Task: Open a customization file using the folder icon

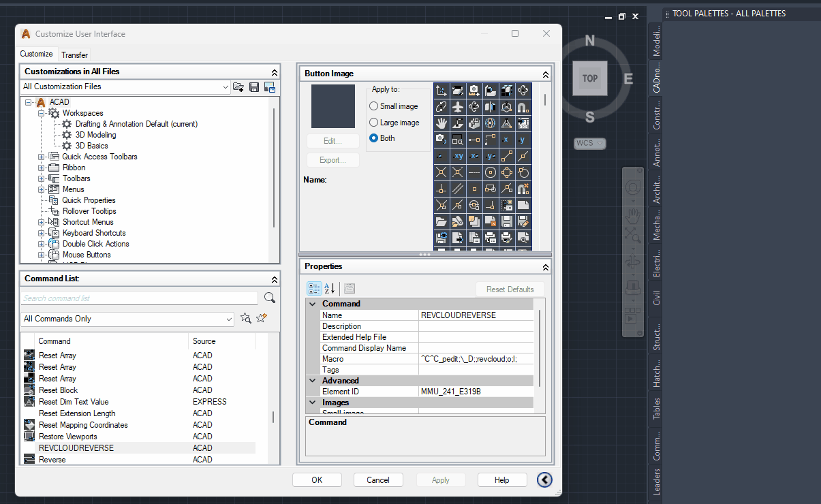Action: coord(239,88)
